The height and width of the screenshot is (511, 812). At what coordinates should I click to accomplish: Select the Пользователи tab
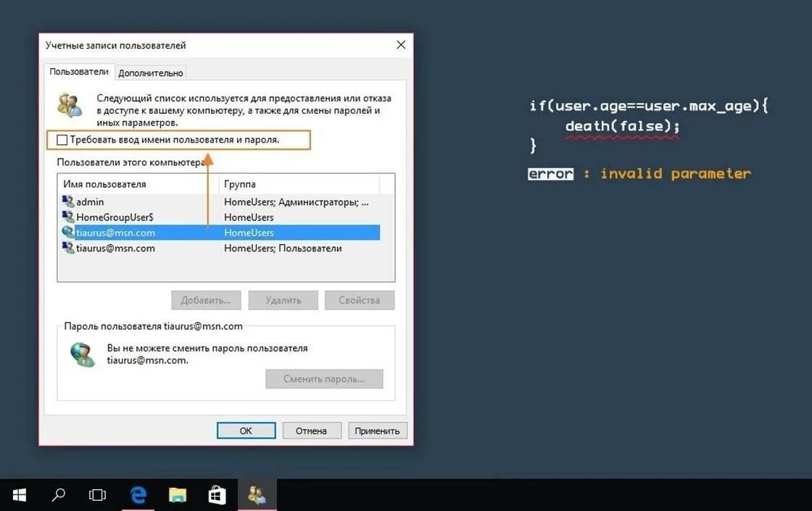(79, 72)
